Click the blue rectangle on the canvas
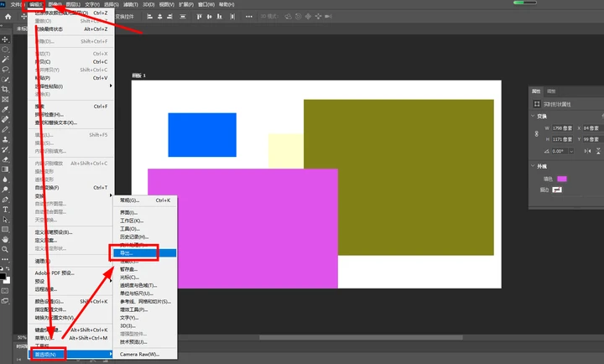This screenshot has width=604, height=364. coord(202,135)
